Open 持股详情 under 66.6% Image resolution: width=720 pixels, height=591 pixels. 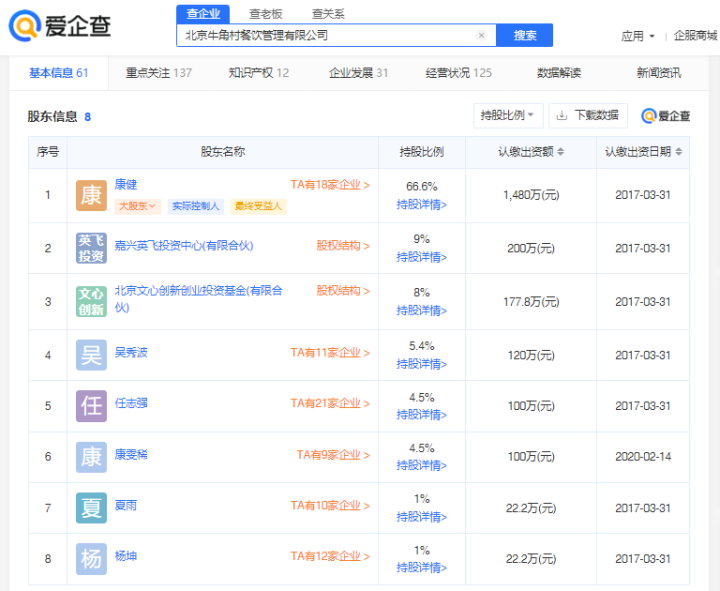point(422,204)
